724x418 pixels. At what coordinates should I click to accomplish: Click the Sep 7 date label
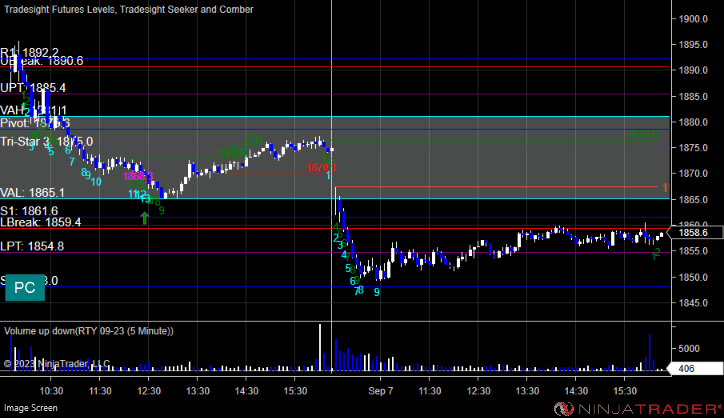[380, 391]
